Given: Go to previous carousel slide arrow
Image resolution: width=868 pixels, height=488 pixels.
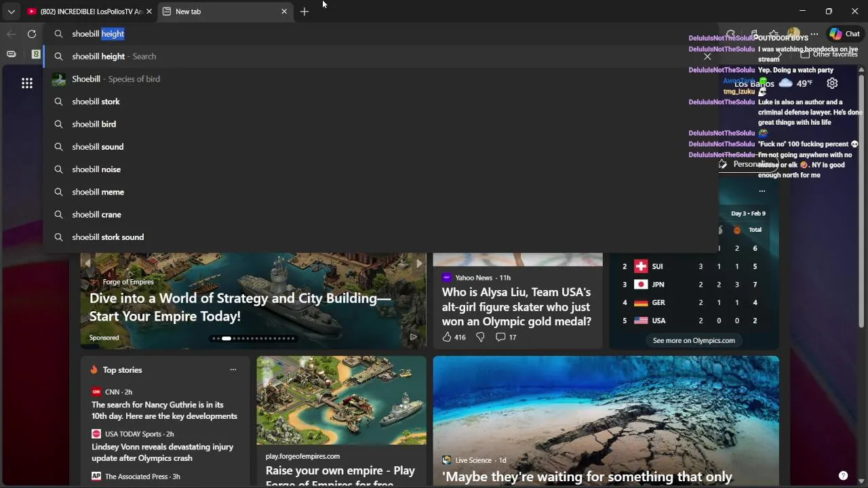Looking at the screenshot, I should click(x=87, y=264).
